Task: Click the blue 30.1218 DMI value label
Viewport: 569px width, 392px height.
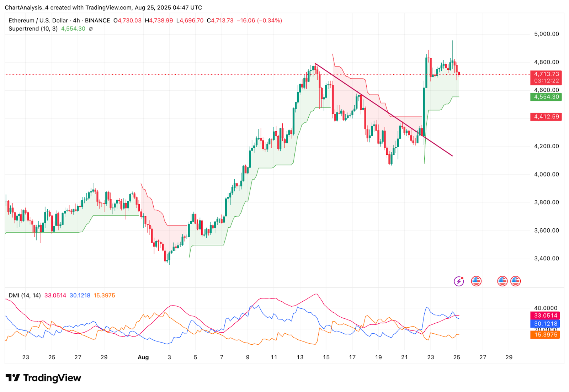Action: click(x=546, y=324)
